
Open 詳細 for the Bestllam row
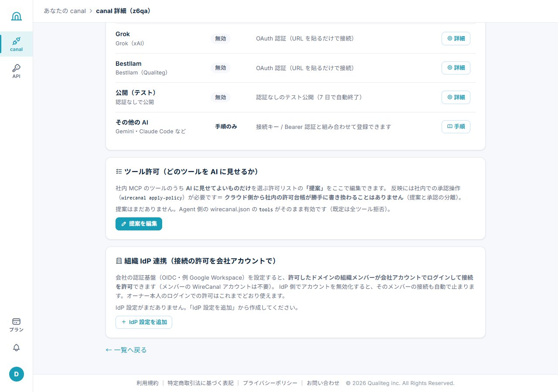tap(456, 68)
